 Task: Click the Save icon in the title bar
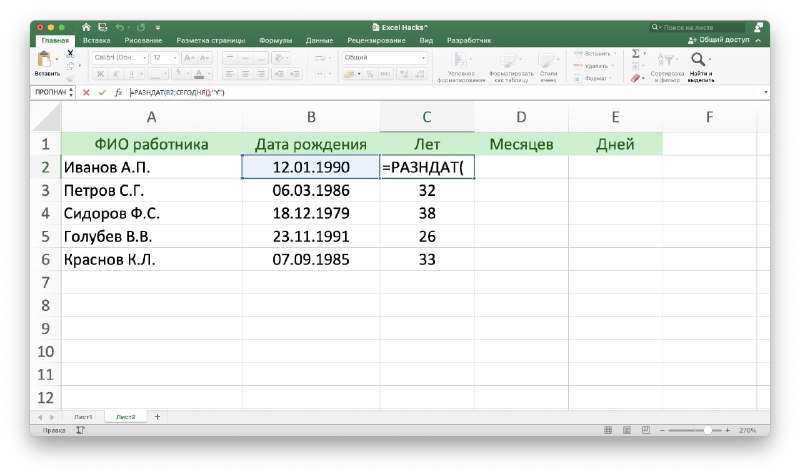point(103,27)
